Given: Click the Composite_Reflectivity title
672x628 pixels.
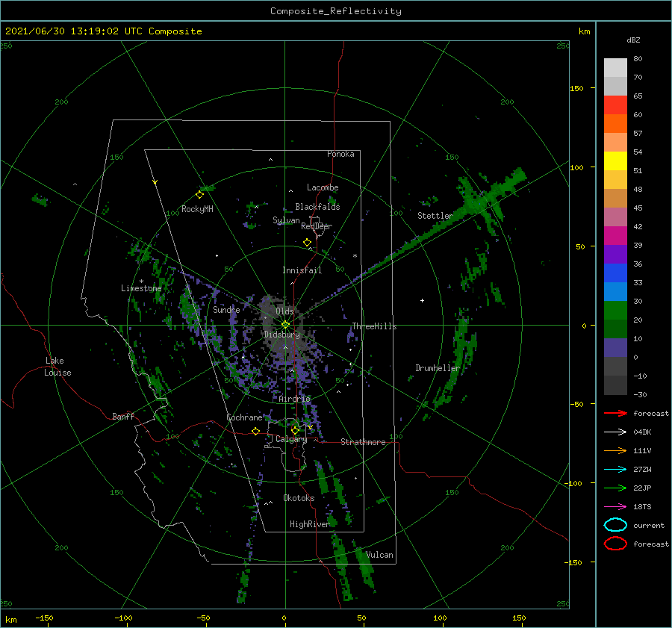Looking at the screenshot, I should [x=336, y=10].
